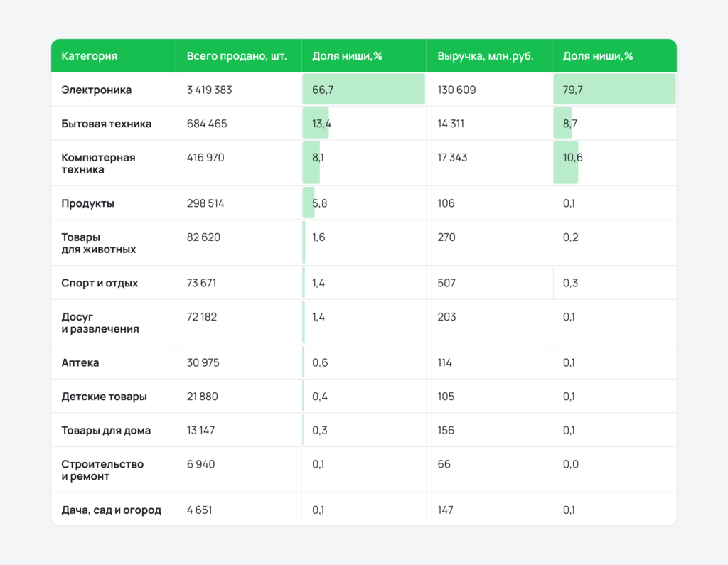Click the "Бытовая техника" category cell

click(x=106, y=124)
